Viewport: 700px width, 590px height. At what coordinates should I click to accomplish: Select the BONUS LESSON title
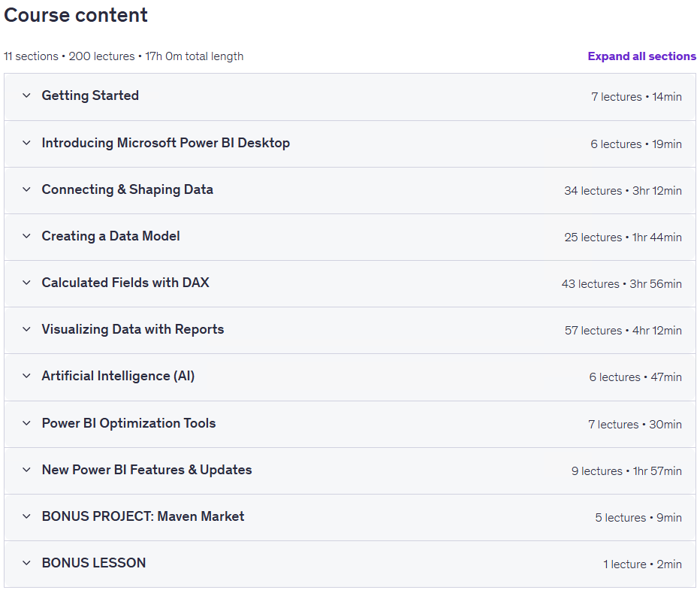[x=94, y=563]
